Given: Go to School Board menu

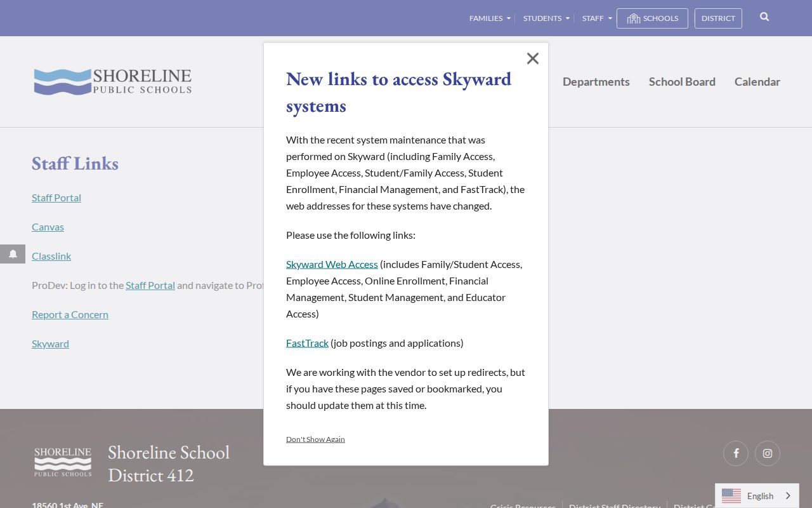Looking at the screenshot, I should [x=682, y=82].
